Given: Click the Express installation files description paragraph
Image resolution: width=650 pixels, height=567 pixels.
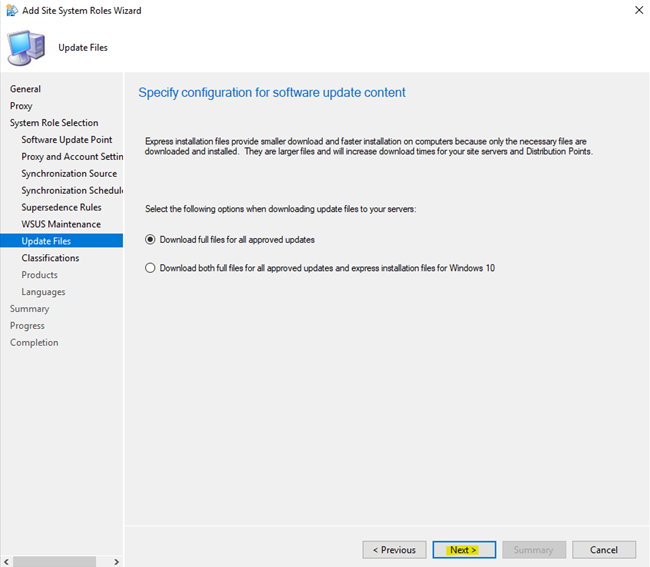Looking at the screenshot, I should pyautogui.click(x=369, y=146).
